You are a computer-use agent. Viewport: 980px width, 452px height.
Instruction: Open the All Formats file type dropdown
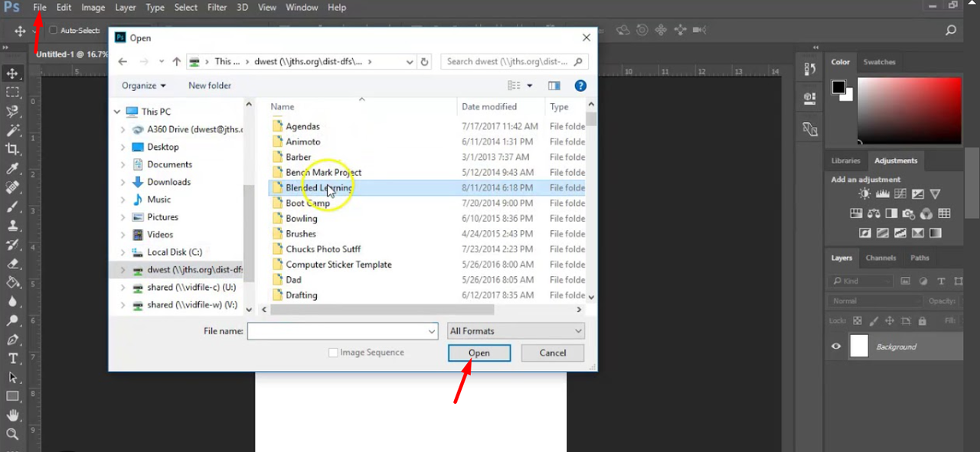click(517, 331)
